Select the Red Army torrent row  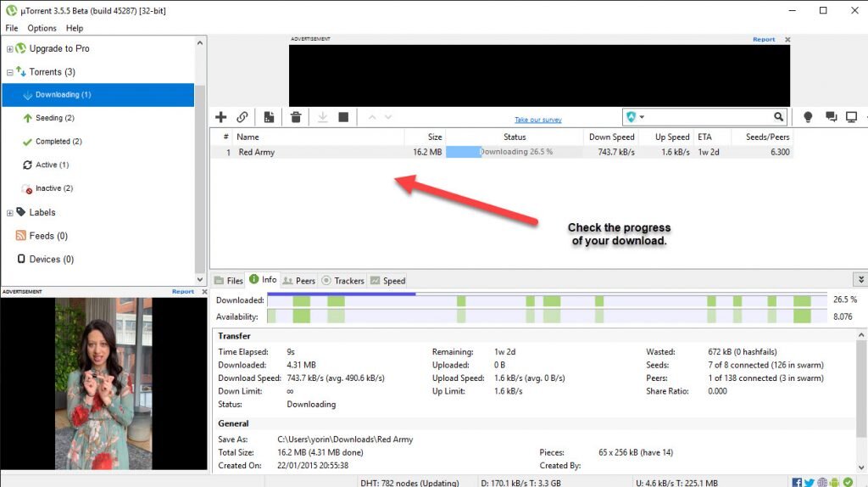tap(502, 152)
